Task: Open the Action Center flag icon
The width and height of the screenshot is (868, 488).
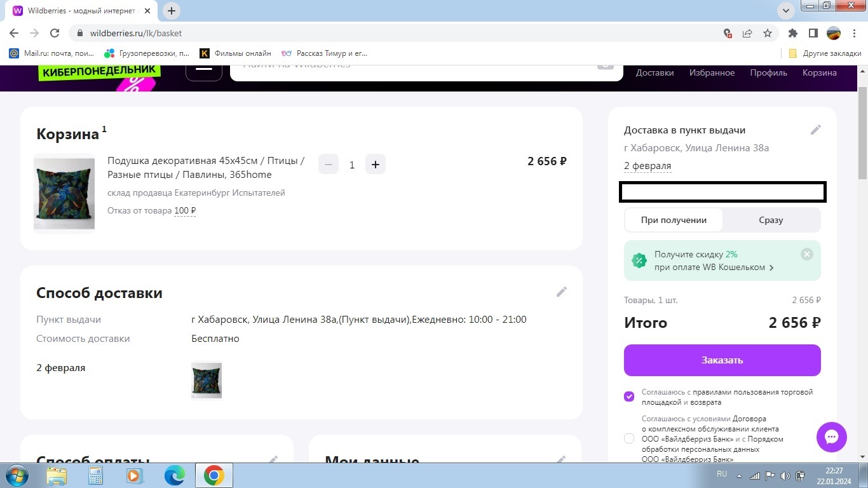Action: click(x=770, y=475)
